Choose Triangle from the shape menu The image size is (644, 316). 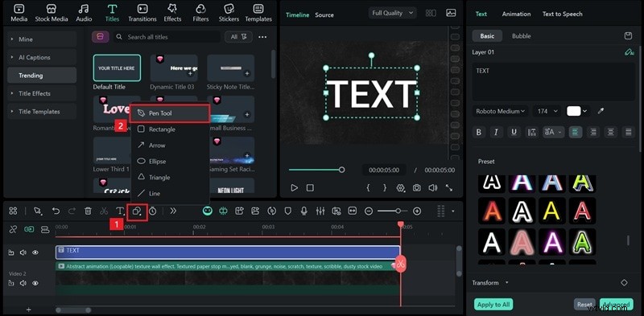coord(170,177)
